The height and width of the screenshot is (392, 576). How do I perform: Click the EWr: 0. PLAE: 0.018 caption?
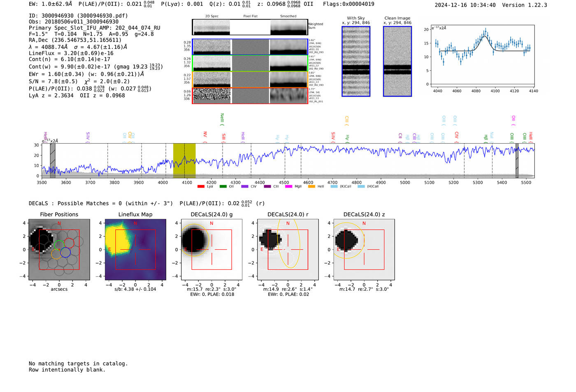212,295
